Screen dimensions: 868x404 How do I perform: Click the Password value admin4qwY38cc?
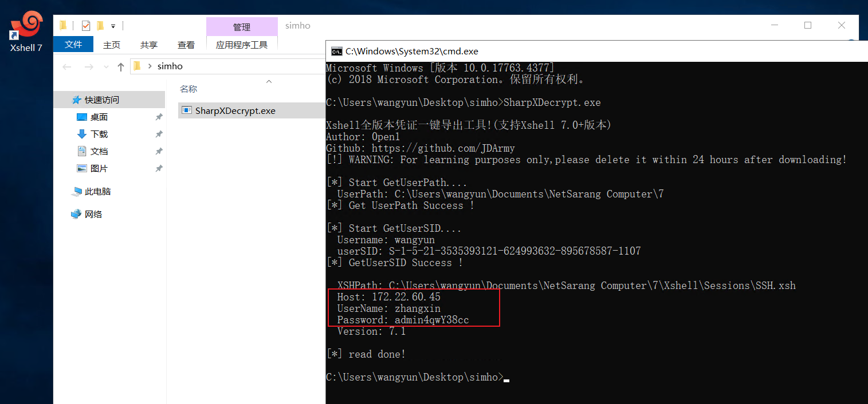[432, 320]
